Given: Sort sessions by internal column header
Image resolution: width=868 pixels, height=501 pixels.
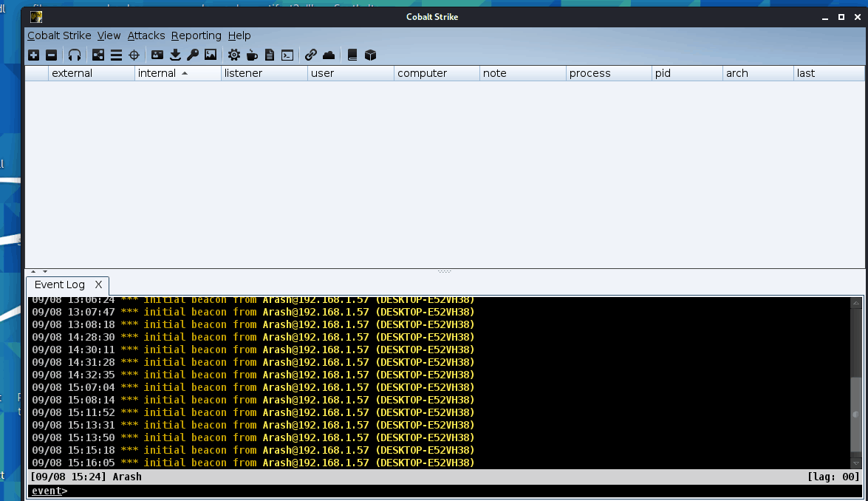Looking at the screenshot, I should [178, 73].
